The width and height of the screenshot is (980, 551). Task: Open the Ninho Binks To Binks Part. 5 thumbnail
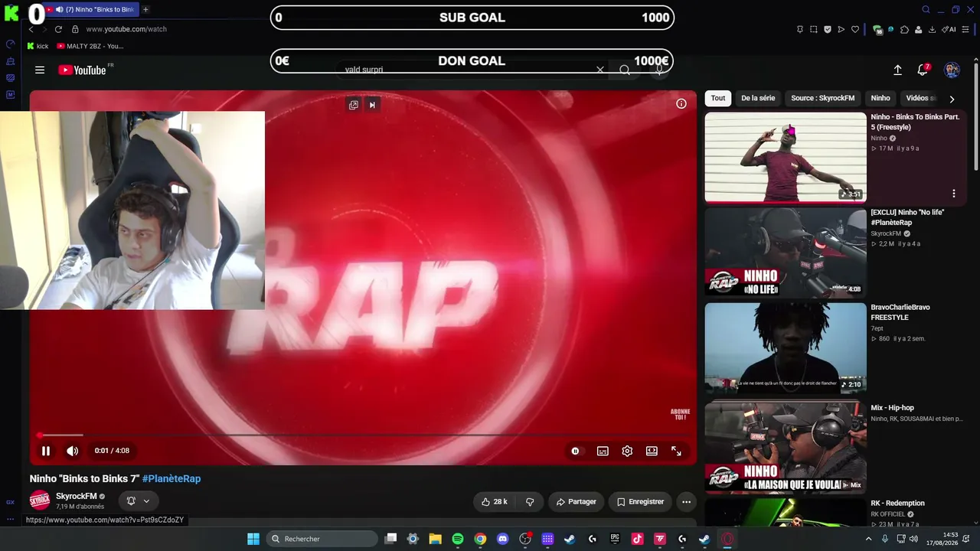(x=786, y=157)
